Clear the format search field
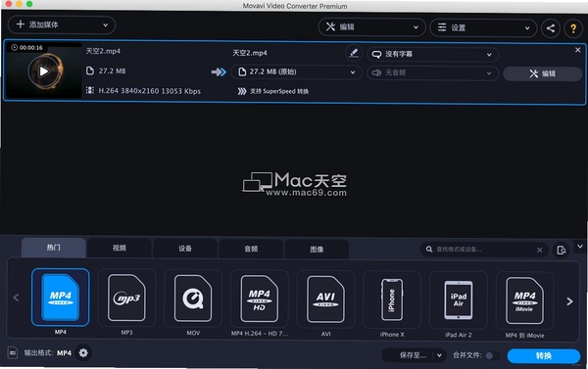Screen dimensions: 588x369 (x=540, y=250)
